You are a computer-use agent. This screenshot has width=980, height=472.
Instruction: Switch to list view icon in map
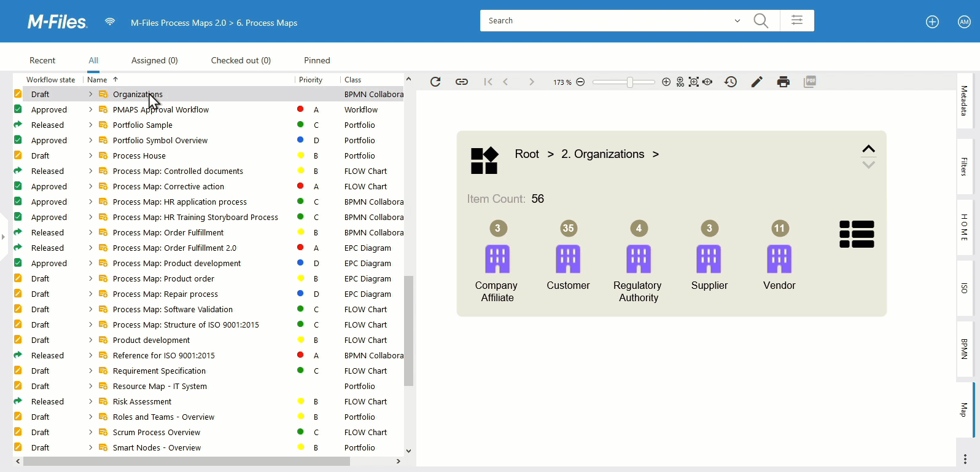(857, 234)
